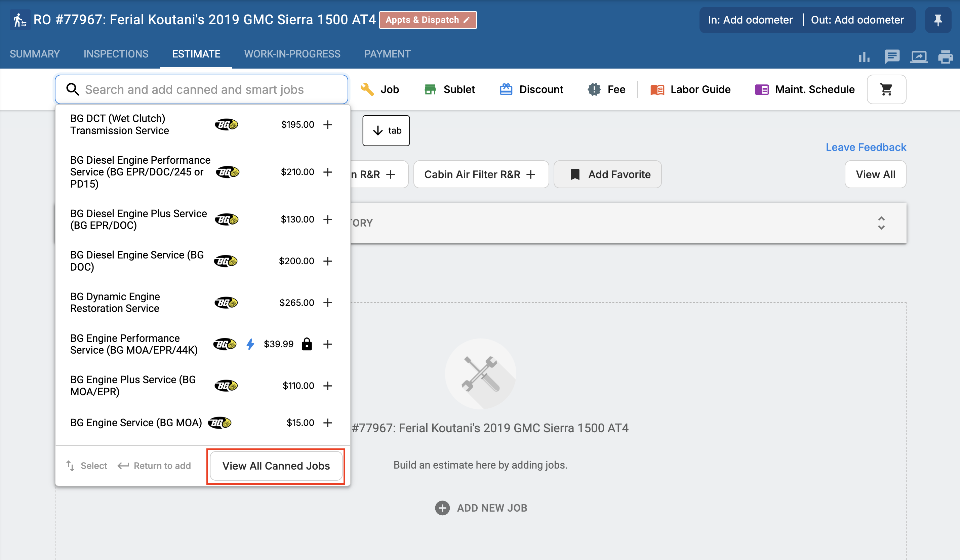The width and height of the screenshot is (960, 560).
Task: Click the share screen icon
Action: tap(919, 57)
